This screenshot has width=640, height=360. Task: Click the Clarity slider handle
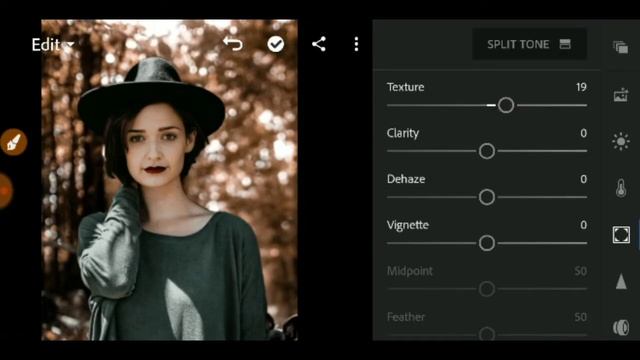tap(487, 151)
